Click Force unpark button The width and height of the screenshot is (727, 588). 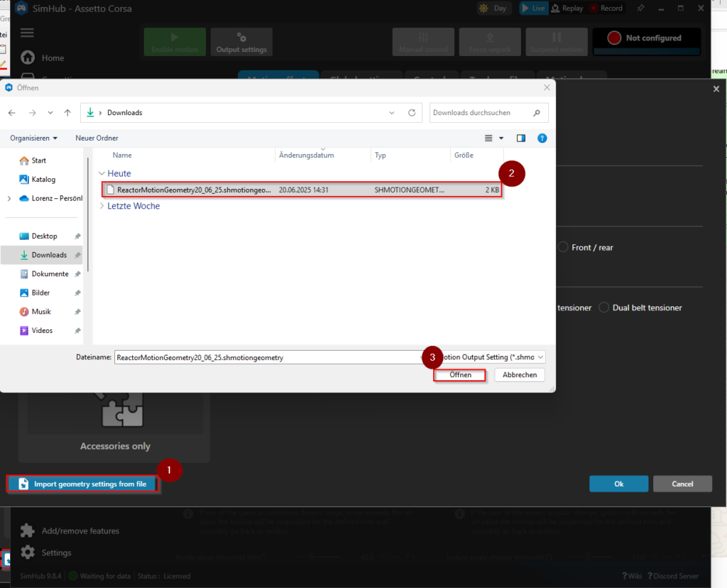pos(490,42)
